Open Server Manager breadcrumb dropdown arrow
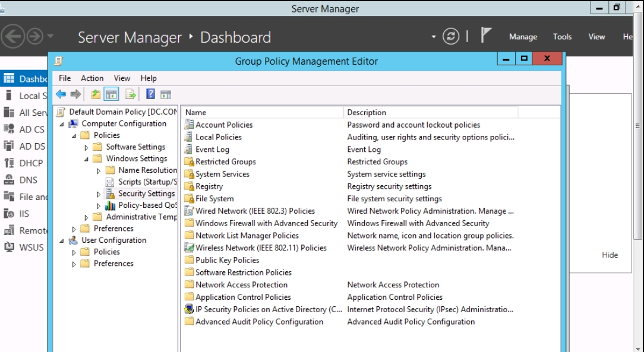The image size is (644, 352). (x=433, y=37)
